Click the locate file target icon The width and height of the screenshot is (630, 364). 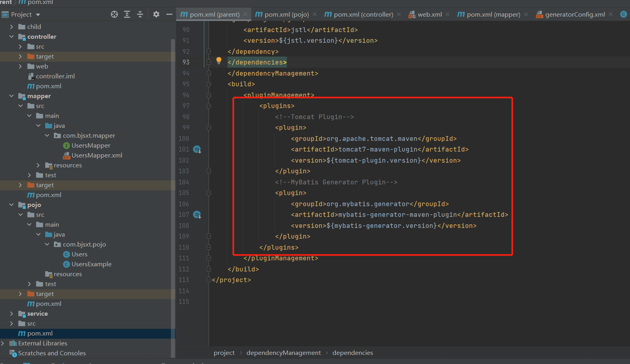click(x=114, y=14)
